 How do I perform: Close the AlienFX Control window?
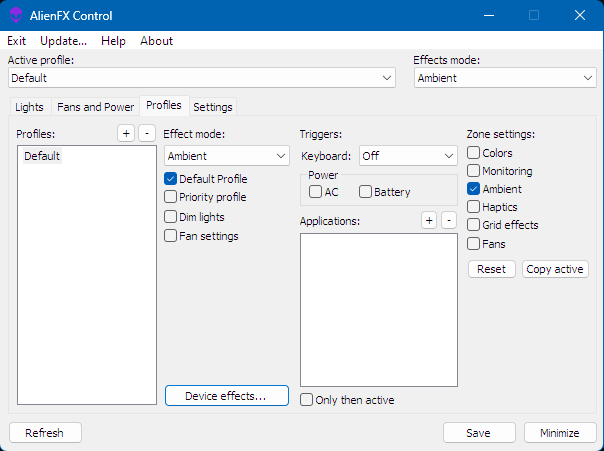(x=580, y=15)
